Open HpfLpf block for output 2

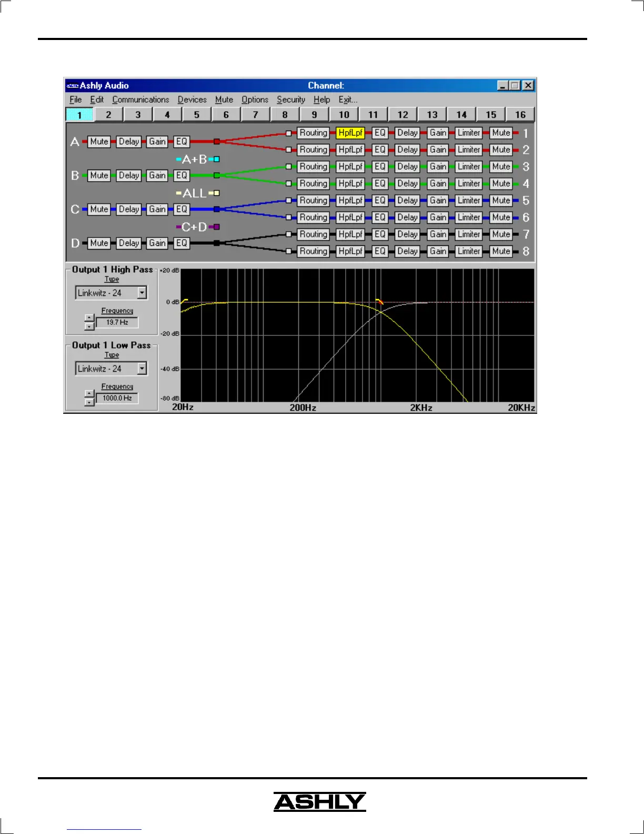pos(351,150)
